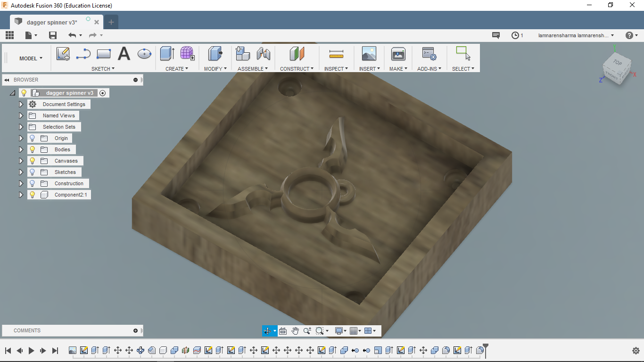
Task: Toggle visibility bulb of Origin folder
Action: click(x=32, y=138)
